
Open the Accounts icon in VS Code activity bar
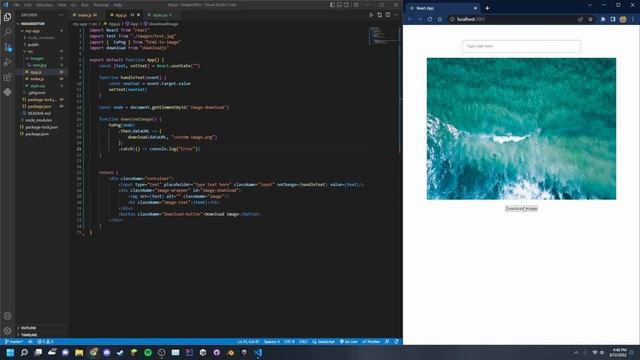pyautogui.click(x=7, y=316)
